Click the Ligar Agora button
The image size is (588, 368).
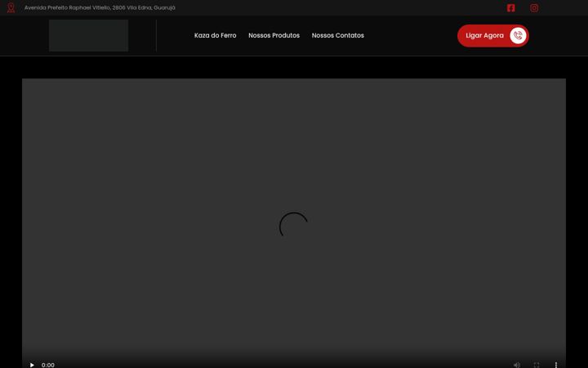point(492,36)
